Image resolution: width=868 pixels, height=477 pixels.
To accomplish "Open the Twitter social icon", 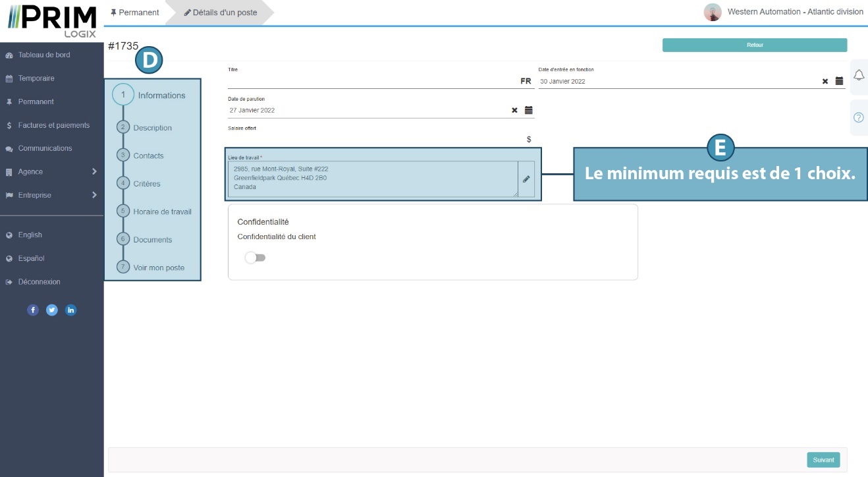I will [x=52, y=310].
